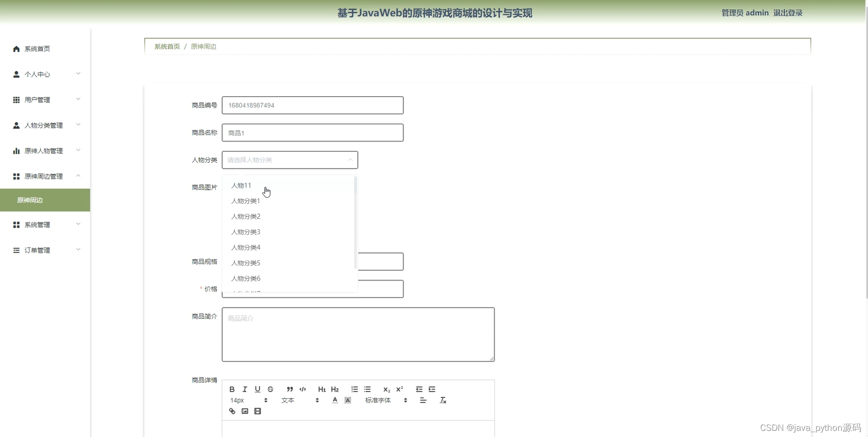Open the 原神周边 submenu item

tap(45, 200)
